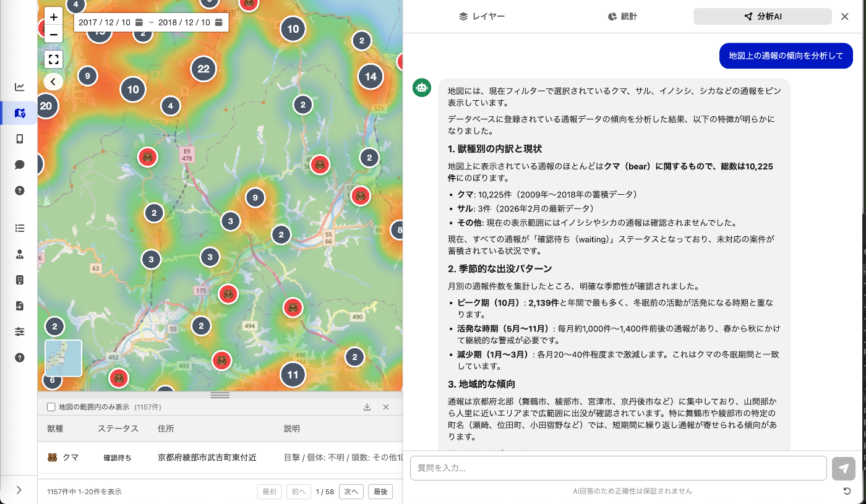The image size is (866, 504).
Task: Close the right side analysis panel
Action: click(845, 17)
